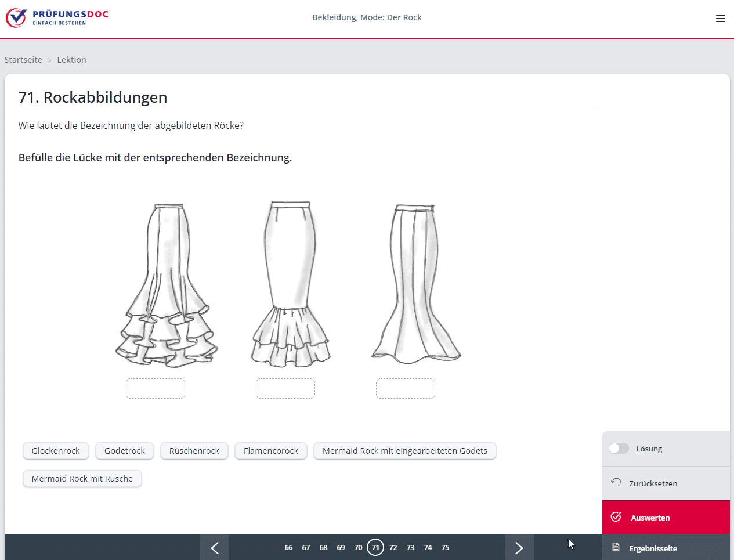Pick Mermaid Rock mit eingearbeiteten Godets

click(404, 451)
